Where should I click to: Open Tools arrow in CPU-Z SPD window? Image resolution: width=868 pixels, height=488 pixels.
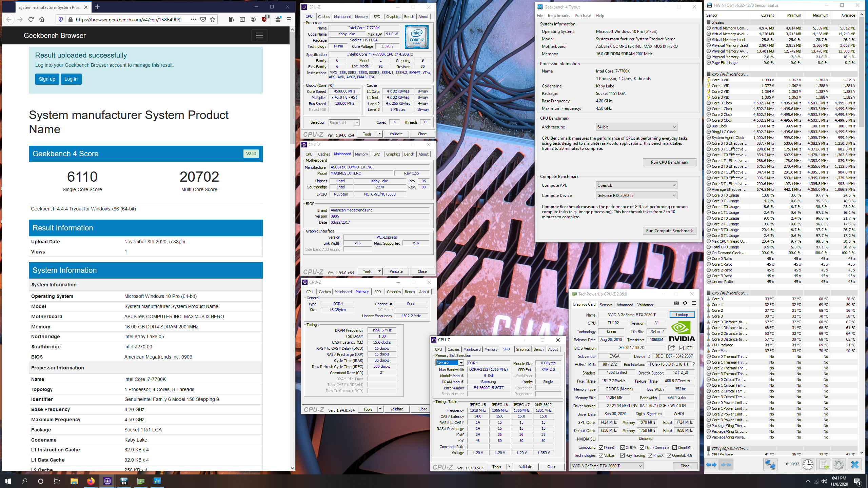(x=509, y=467)
